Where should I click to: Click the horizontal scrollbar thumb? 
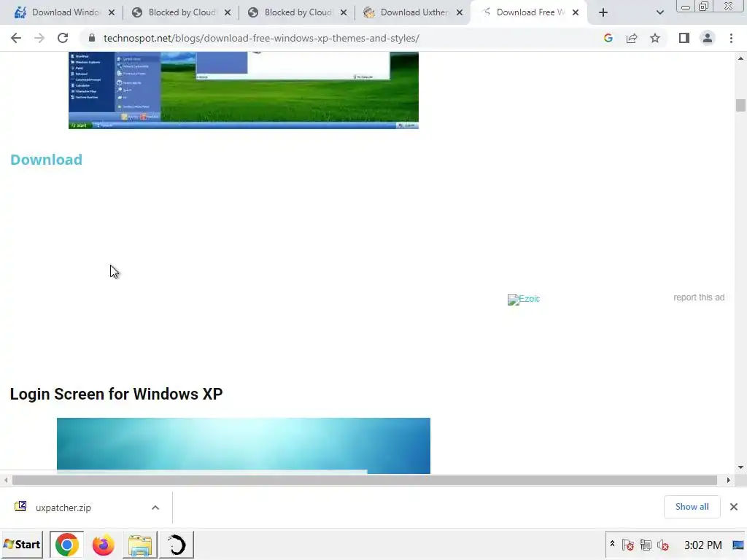tap(365, 480)
